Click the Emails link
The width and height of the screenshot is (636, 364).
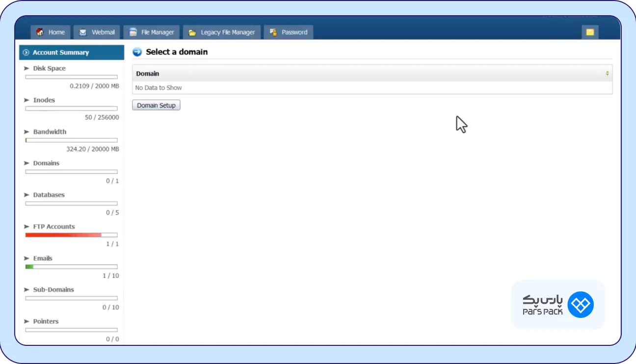[x=43, y=259]
